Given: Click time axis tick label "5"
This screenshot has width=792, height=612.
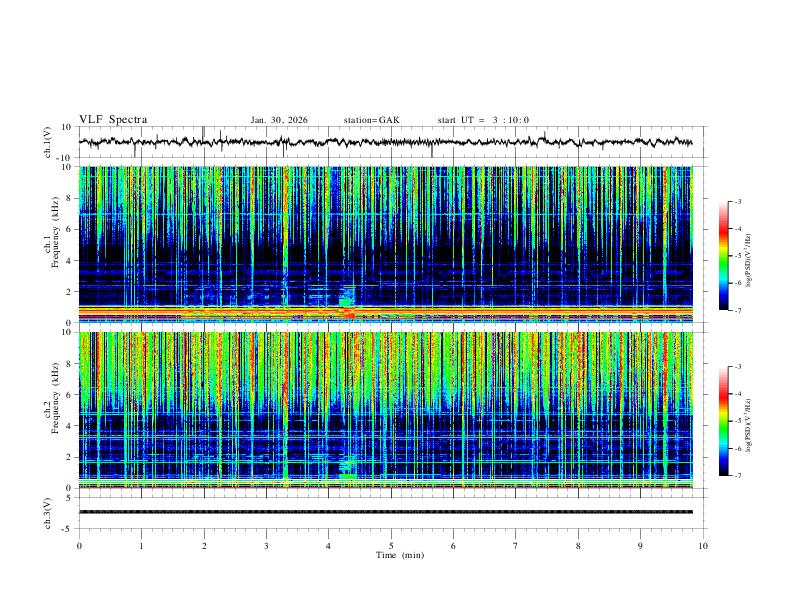Looking at the screenshot, I should pos(391,546).
